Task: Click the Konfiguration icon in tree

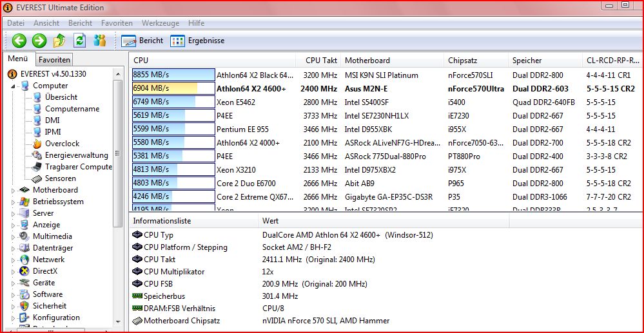Action: pyautogui.click(x=24, y=318)
